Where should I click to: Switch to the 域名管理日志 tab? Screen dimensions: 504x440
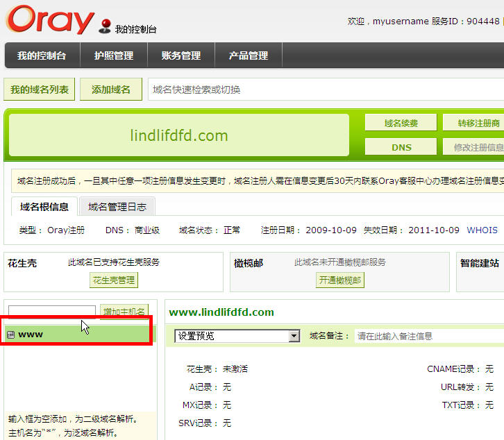pos(117,207)
